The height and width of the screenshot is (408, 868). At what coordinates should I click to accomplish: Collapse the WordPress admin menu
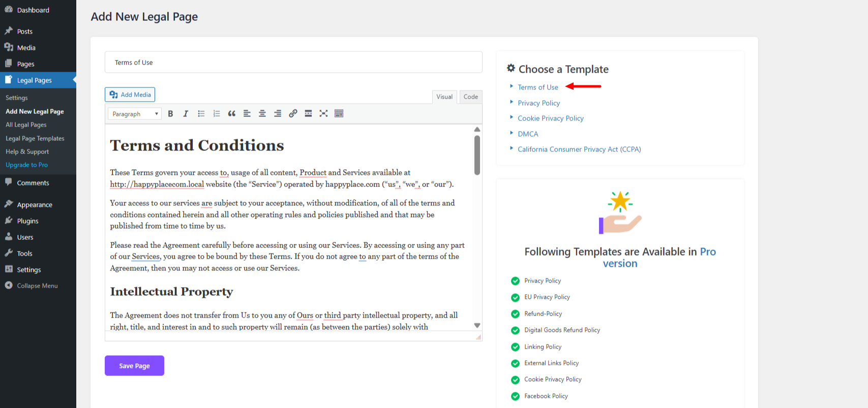tap(37, 286)
